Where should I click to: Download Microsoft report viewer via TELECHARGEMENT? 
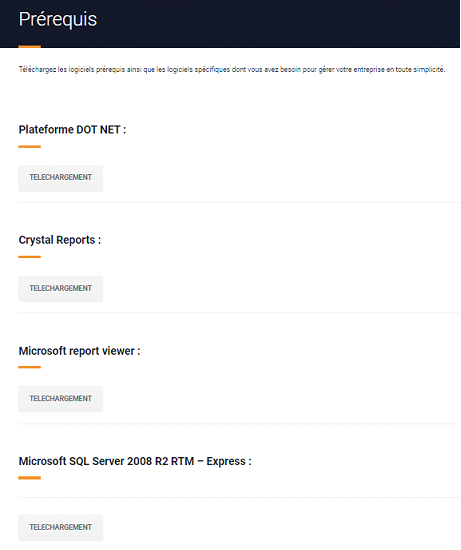coord(61,399)
